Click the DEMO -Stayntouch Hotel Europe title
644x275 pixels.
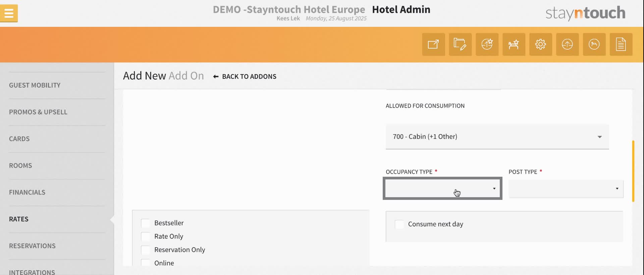(289, 9)
